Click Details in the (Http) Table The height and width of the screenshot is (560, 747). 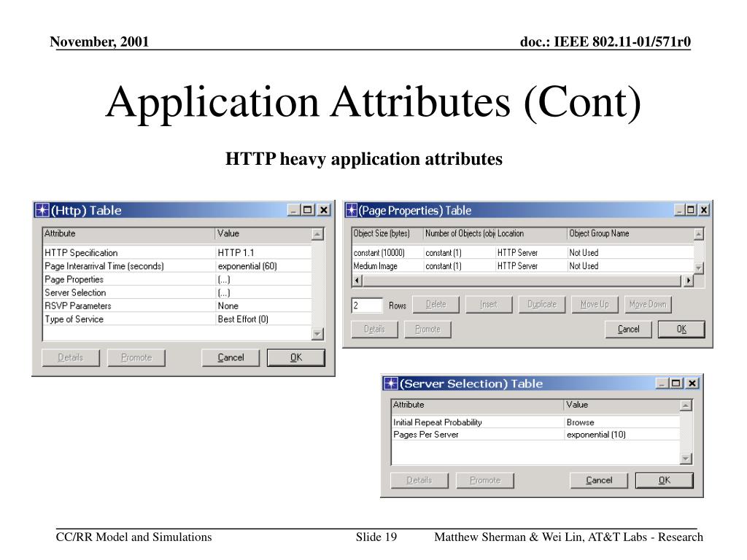coord(71,357)
